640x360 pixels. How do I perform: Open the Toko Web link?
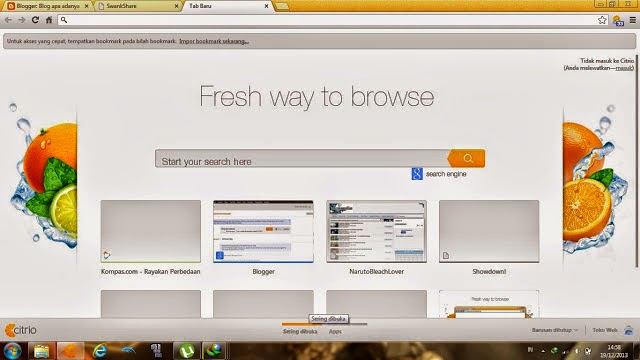(x=604, y=330)
